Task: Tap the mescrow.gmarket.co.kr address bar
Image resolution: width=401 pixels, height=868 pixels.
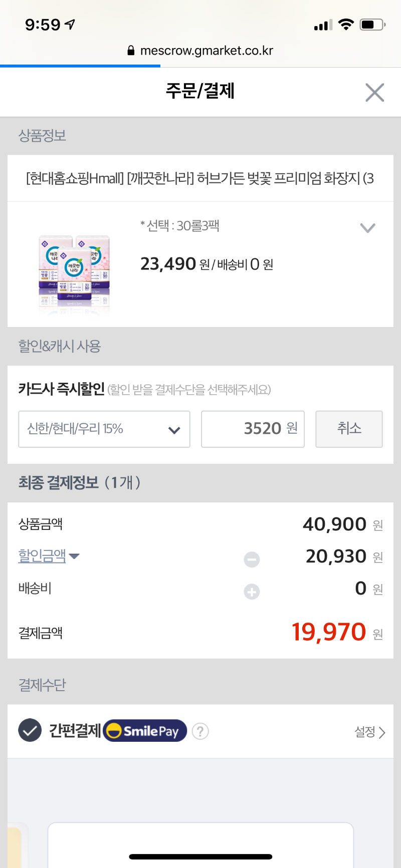Action: (x=206, y=51)
